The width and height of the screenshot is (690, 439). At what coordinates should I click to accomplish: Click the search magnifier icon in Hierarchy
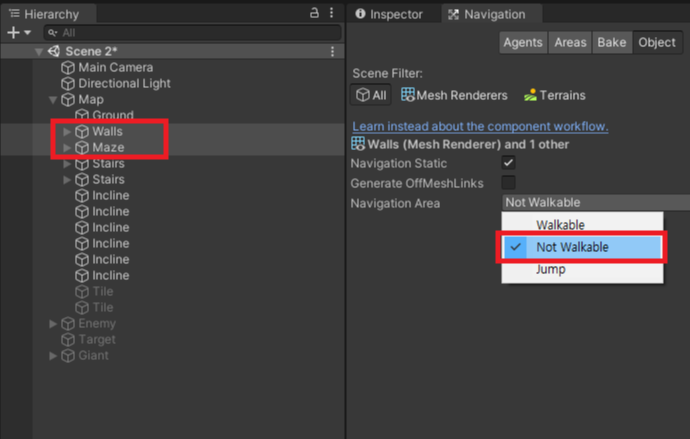(52, 33)
